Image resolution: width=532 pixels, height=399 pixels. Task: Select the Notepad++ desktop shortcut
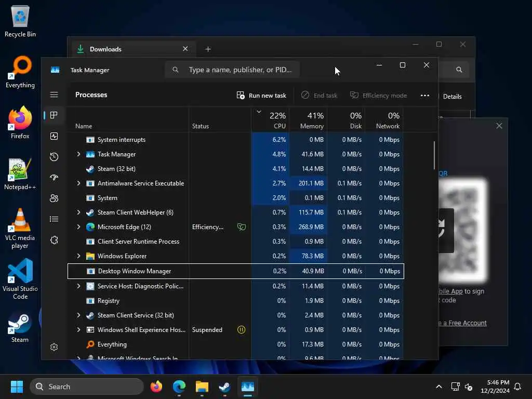(x=20, y=174)
